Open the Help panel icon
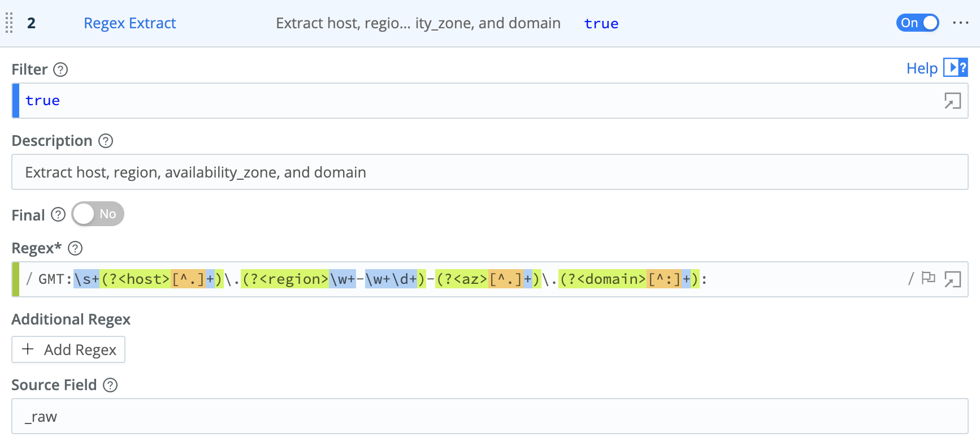 click(955, 68)
